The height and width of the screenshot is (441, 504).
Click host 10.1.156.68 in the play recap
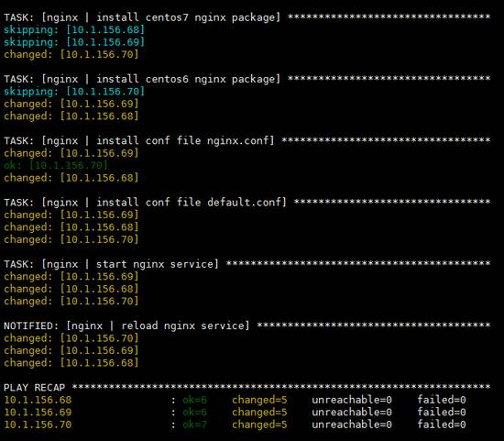click(x=38, y=400)
